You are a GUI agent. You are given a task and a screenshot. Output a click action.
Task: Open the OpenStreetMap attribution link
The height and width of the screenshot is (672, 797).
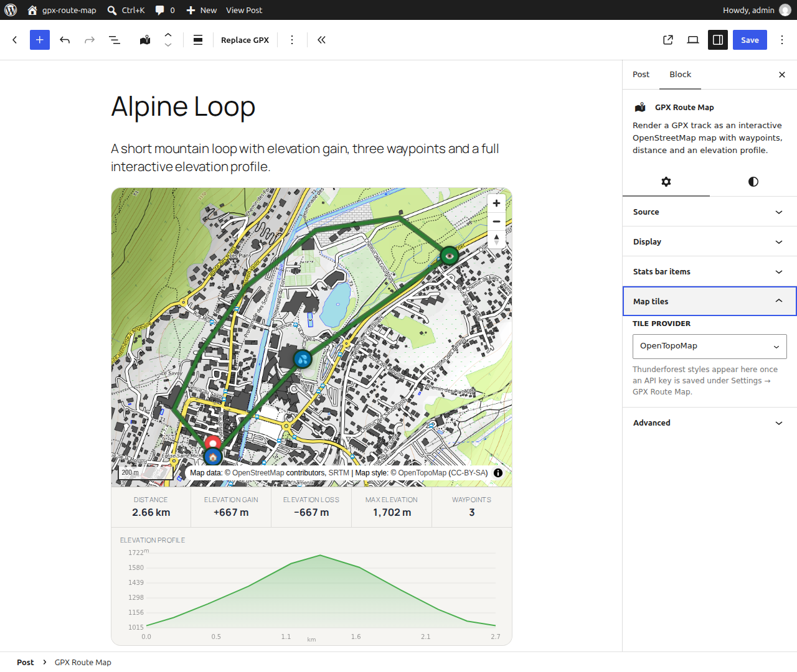point(258,473)
